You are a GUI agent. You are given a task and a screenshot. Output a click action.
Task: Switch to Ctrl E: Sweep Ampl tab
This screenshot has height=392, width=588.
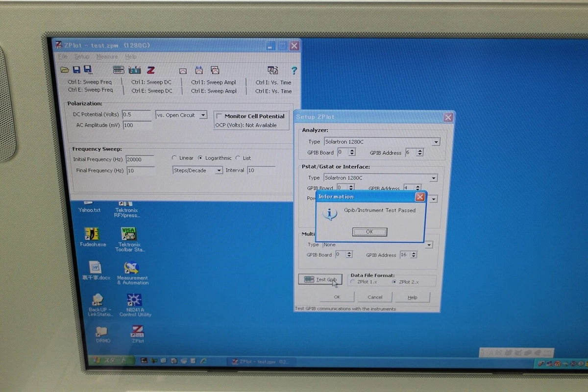pos(214,91)
